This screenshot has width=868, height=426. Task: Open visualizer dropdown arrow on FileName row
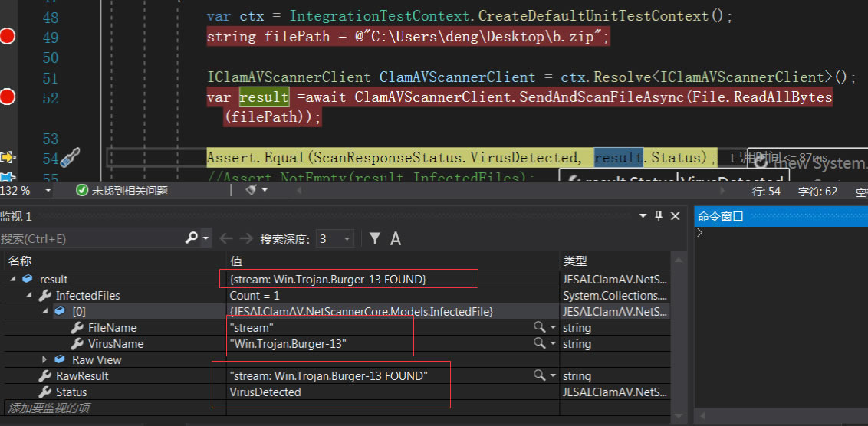553,327
